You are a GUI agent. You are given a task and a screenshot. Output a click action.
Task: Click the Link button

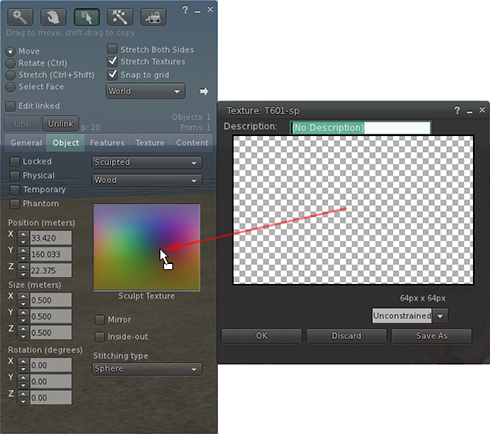22,124
